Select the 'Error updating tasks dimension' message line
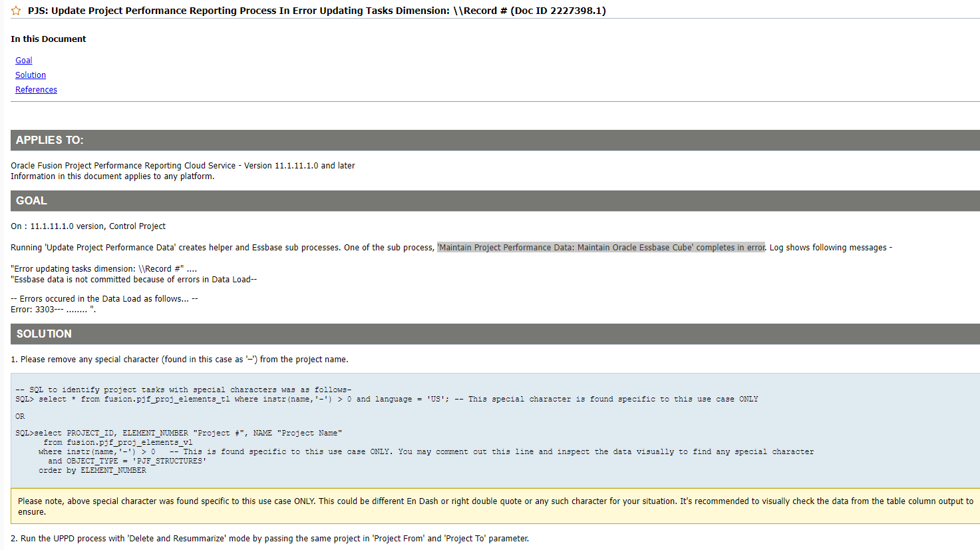The image size is (980, 550). [104, 269]
